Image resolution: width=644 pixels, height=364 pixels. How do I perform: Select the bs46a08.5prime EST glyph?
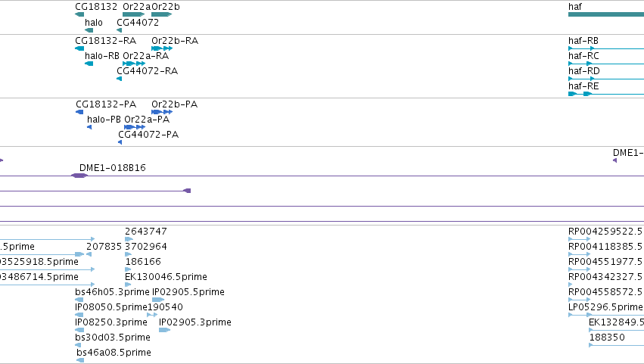80,360
